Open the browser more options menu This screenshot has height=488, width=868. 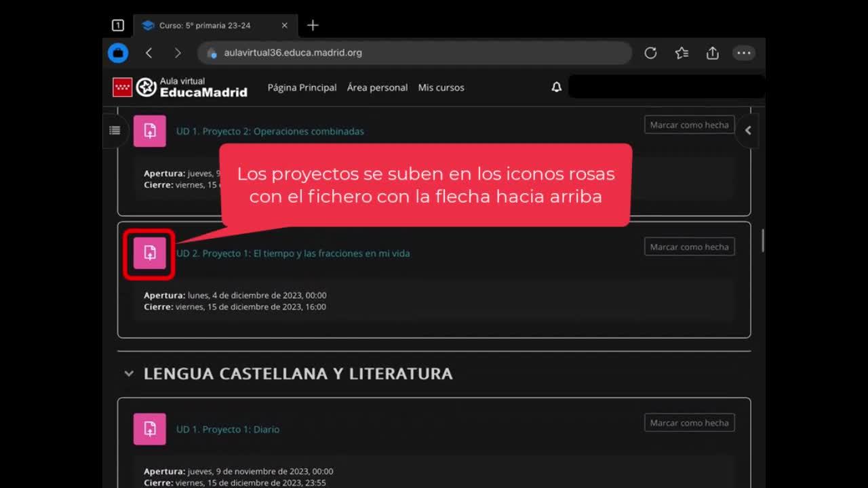click(x=744, y=53)
